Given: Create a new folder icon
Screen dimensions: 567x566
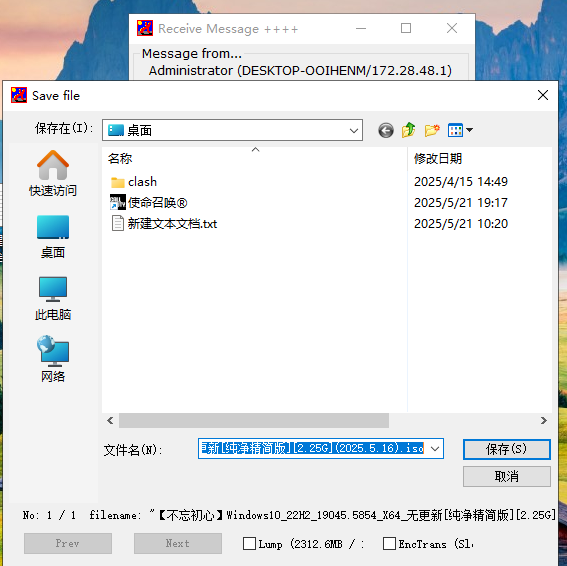Looking at the screenshot, I should [x=432, y=130].
